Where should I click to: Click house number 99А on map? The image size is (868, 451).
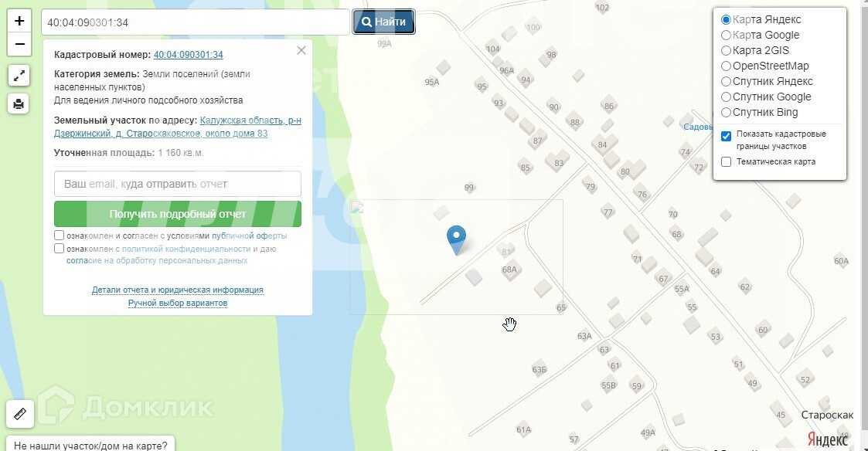click(x=384, y=44)
